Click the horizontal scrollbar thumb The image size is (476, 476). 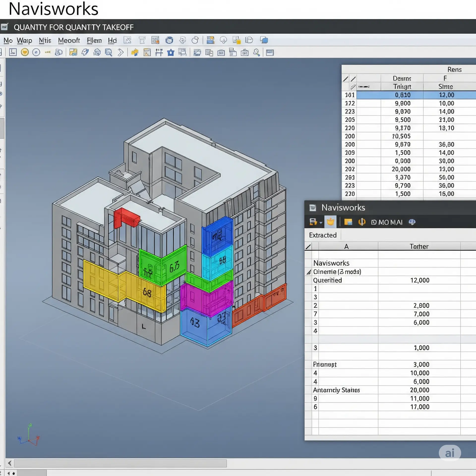pos(120,463)
